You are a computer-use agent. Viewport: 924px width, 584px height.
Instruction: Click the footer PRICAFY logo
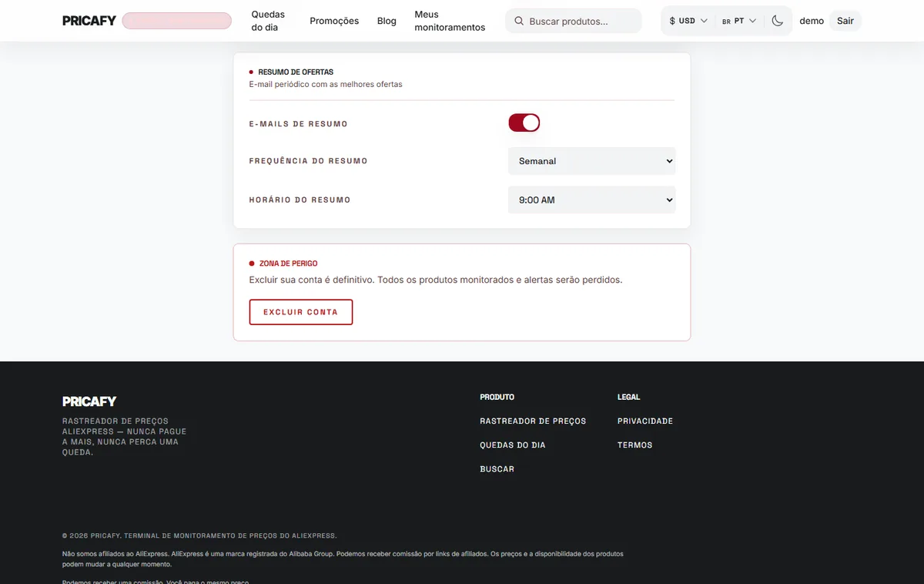[x=89, y=401]
